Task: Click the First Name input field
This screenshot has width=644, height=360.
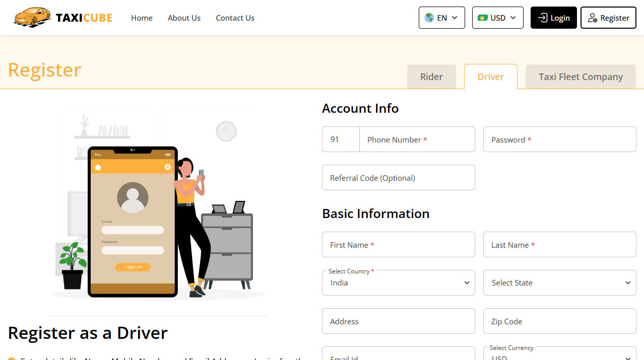Action: pyautogui.click(x=398, y=245)
